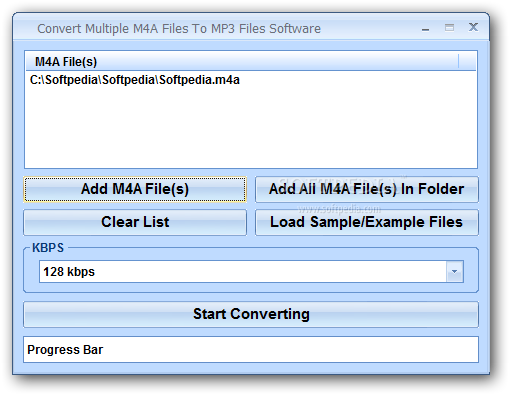Load Sample/Example Files
Image resolution: width=510 pixels, height=395 pixels.
pos(367,222)
